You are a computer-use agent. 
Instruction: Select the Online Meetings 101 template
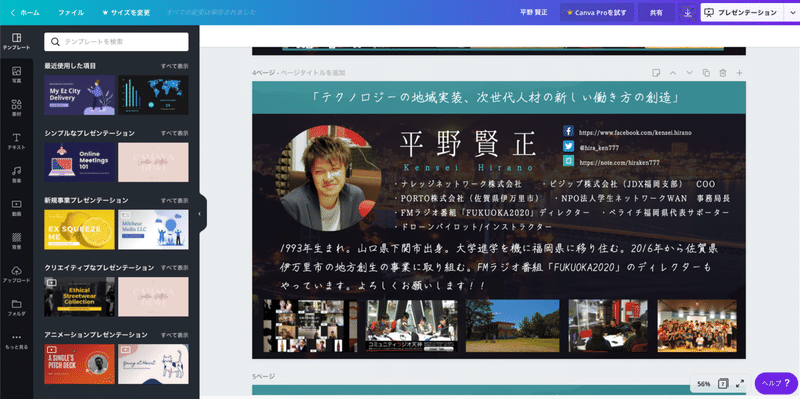(80, 162)
